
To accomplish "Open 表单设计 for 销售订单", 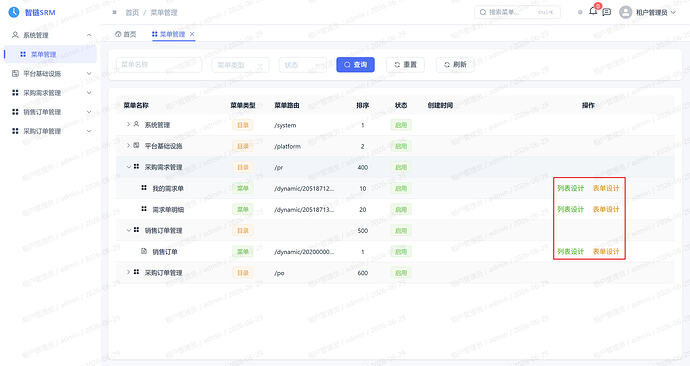I will coord(606,251).
